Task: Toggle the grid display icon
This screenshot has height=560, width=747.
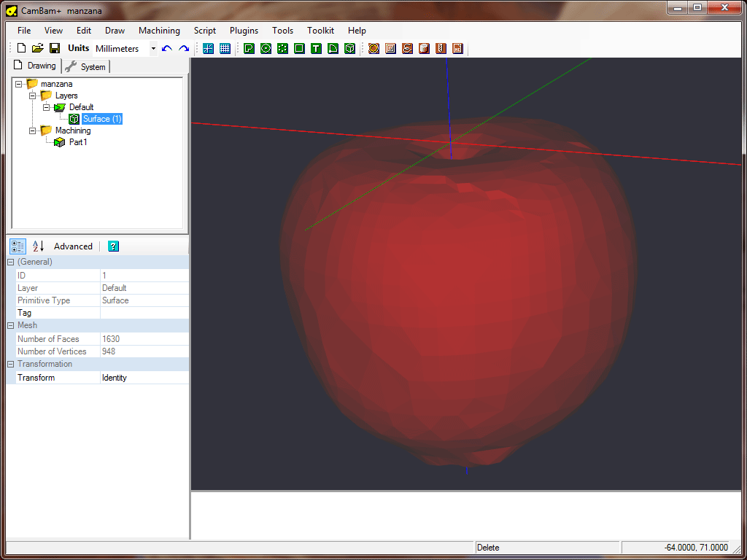Action: [225, 49]
